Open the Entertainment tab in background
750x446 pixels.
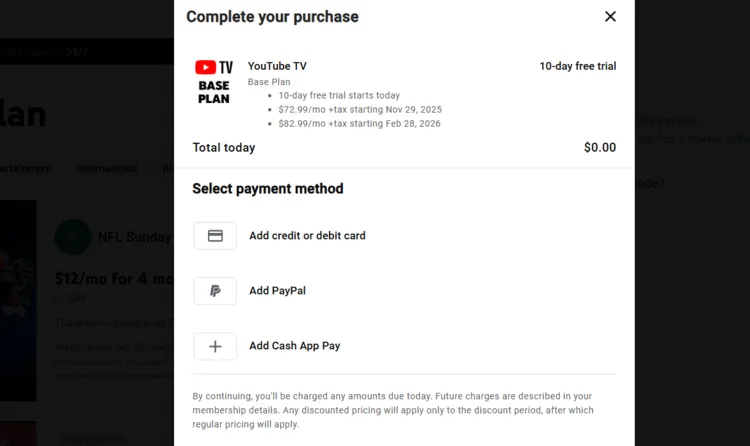[25, 168]
